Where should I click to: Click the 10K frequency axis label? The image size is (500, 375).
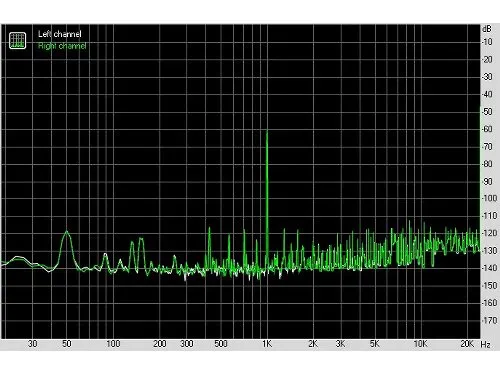[x=420, y=344]
